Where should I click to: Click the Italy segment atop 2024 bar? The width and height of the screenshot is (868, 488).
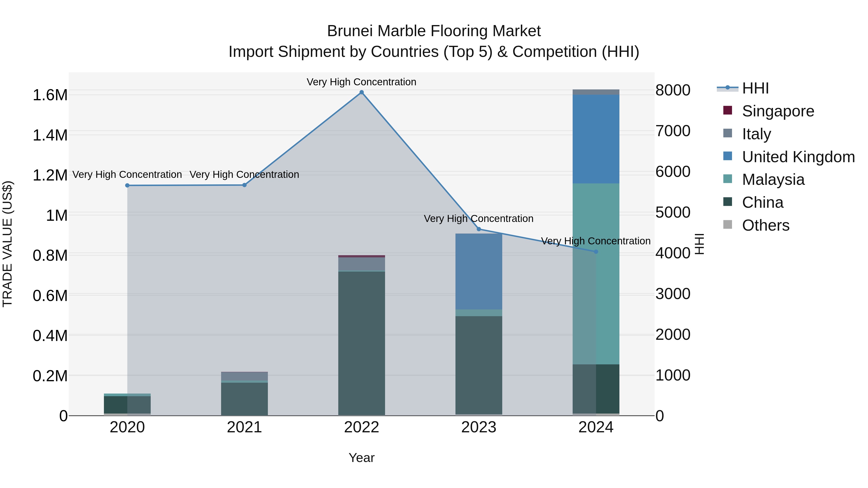click(596, 92)
